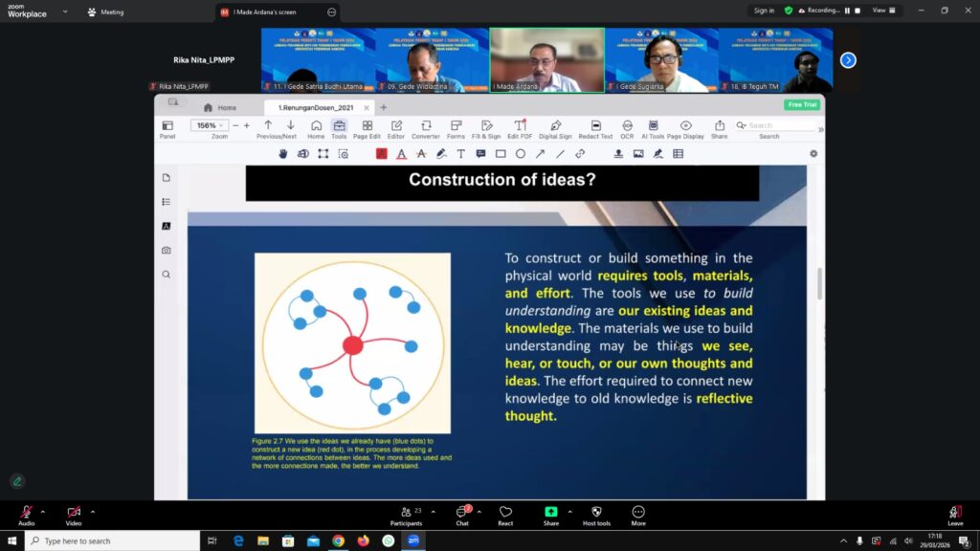Image resolution: width=980 pixels, height=551 pixels.
Task: Open the React emoji menu
Action: pyautogui.click(x=505, y=513)
